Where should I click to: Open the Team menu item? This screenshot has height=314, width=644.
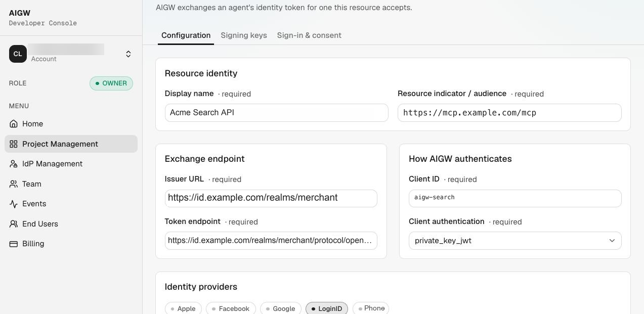pos(71,184)
